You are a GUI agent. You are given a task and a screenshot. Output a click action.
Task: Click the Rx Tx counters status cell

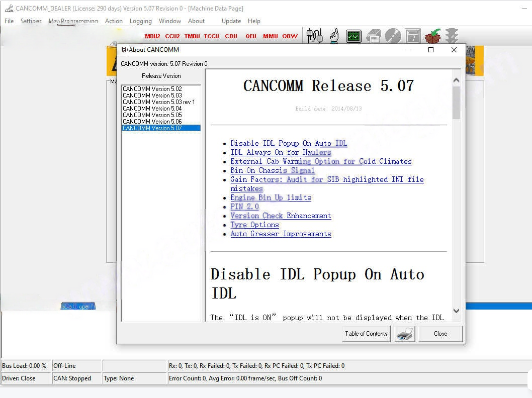click(349, 366)
